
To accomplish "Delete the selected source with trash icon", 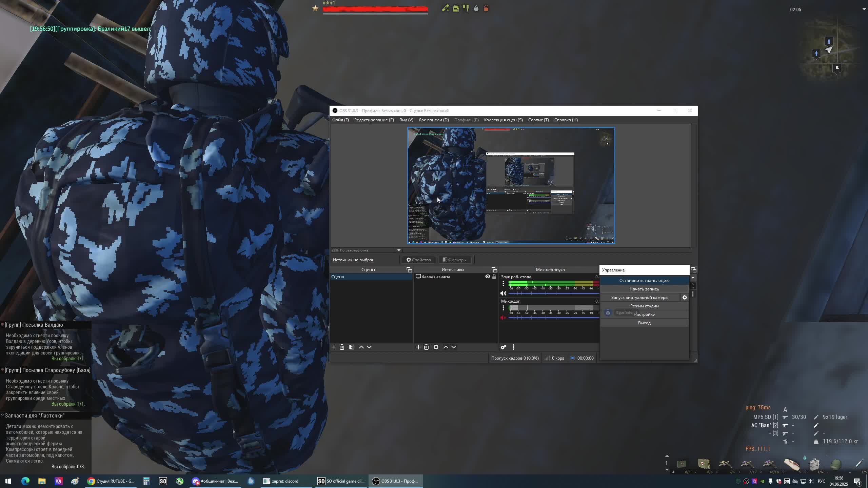I will click(427, 347).
